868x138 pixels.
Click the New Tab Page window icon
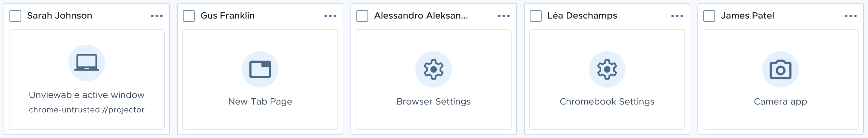click(260, 69)
